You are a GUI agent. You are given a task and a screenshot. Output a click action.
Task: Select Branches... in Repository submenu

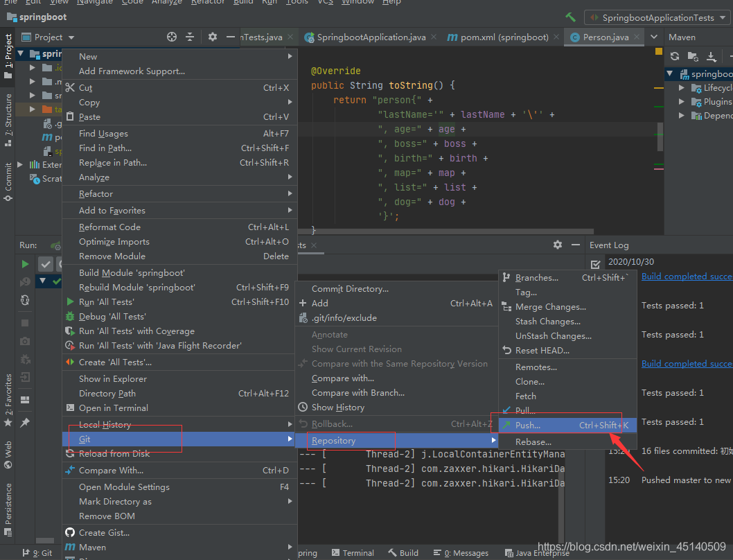(x=567, y=278)
